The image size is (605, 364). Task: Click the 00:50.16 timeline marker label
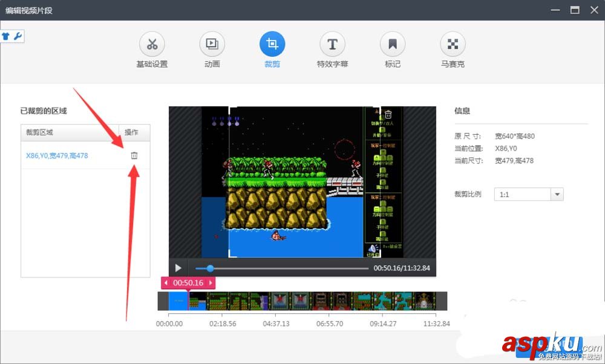(188, 283)
